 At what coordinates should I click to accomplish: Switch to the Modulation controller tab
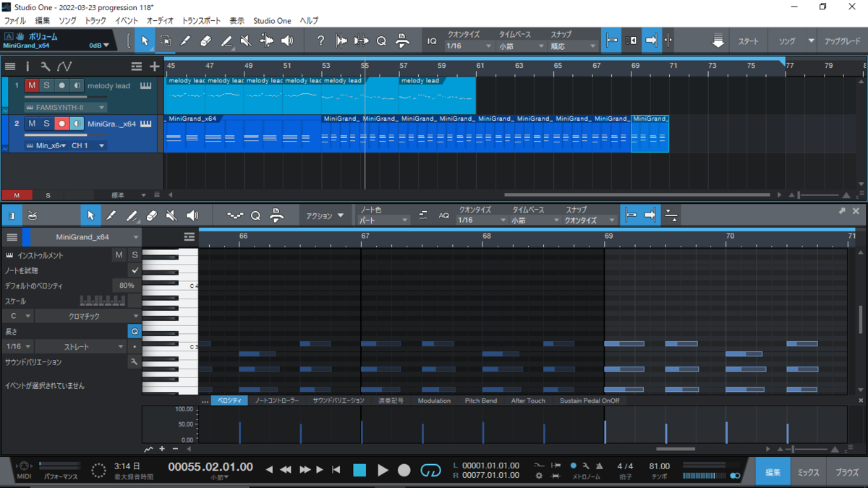click(434, 401)
